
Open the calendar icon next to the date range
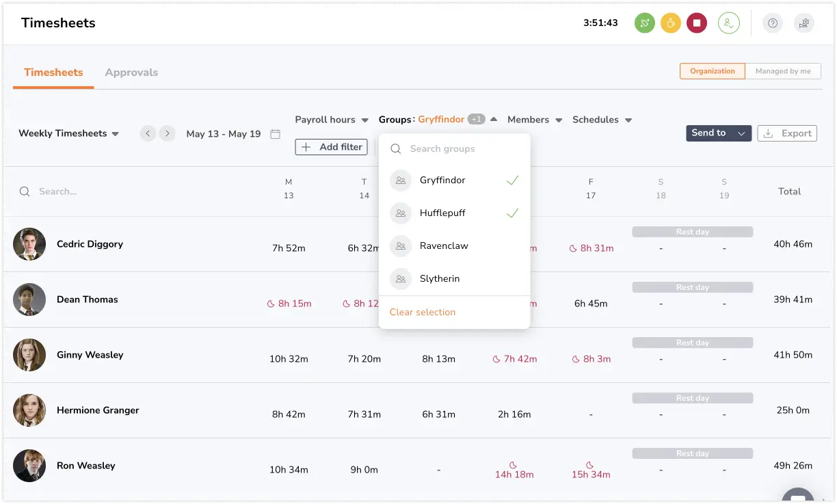pyautogui.click(x=276, y=134)
